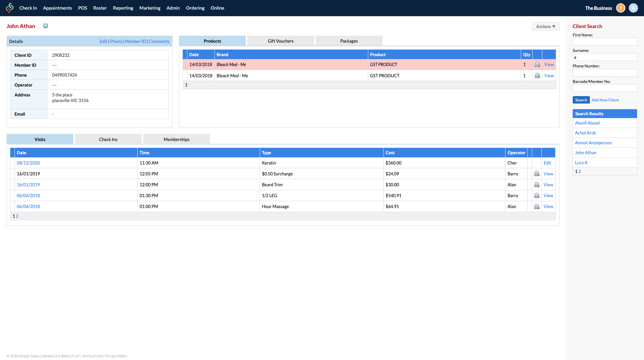Open the orange help question mark icon
644x360 pixels.
click(621, 8)
